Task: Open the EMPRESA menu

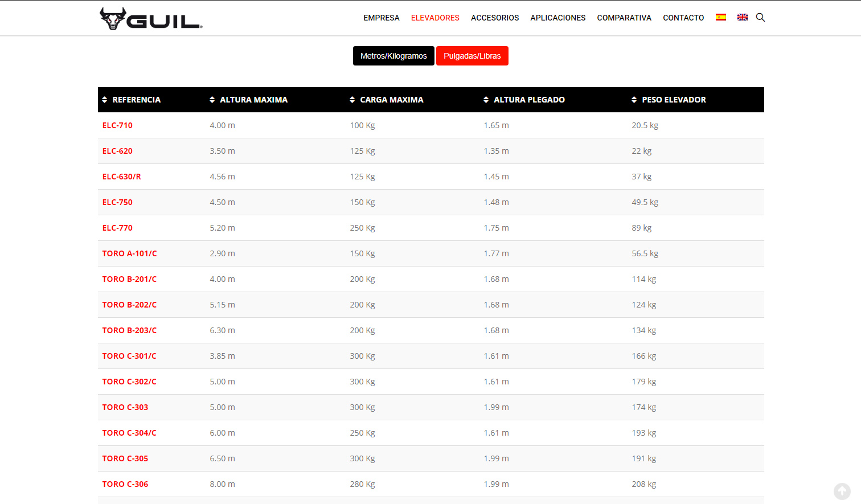Action: coord(382,18)
